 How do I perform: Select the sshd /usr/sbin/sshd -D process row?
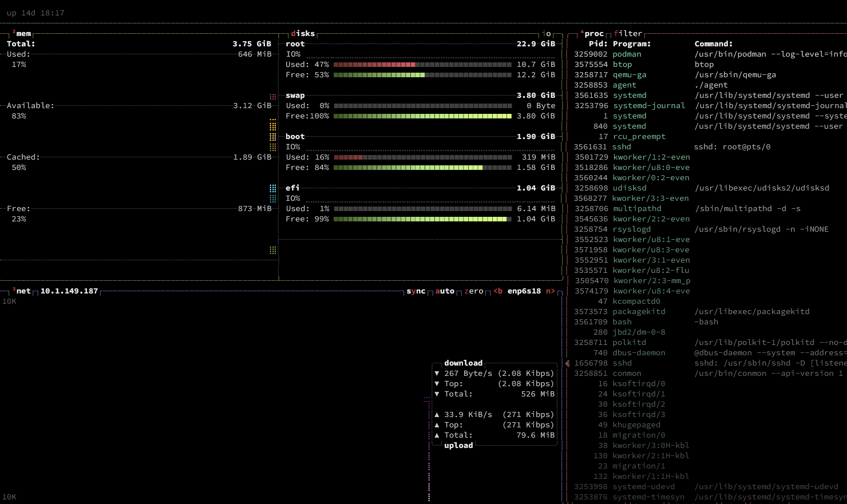[x=710, y=363]
